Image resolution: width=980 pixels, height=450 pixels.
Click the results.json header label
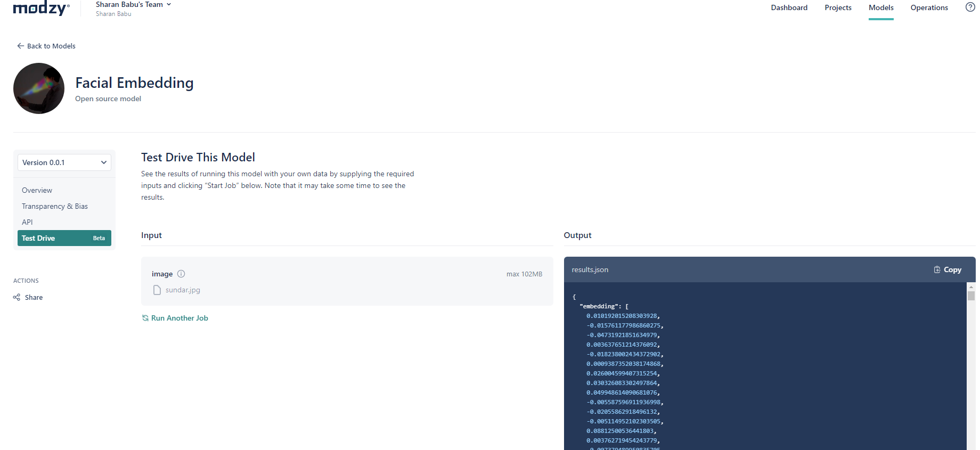pyautogui.click(x=590, y=269)
